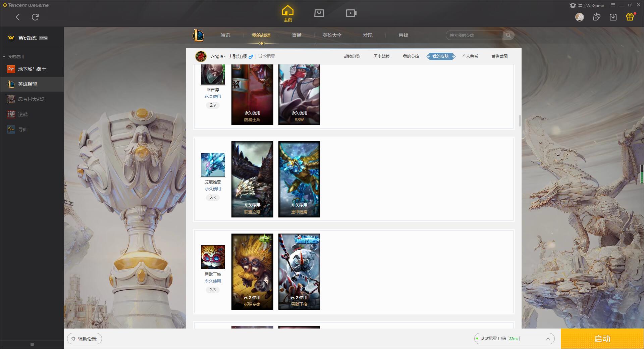Click the 2/6 skin count badge

[x=213, y=290]
